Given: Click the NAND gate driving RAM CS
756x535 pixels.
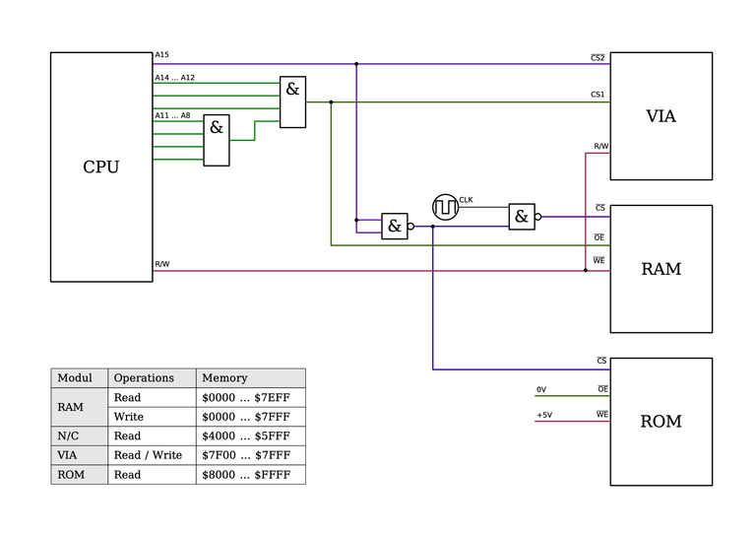Looking at the screenshot, I should [525, 217].
